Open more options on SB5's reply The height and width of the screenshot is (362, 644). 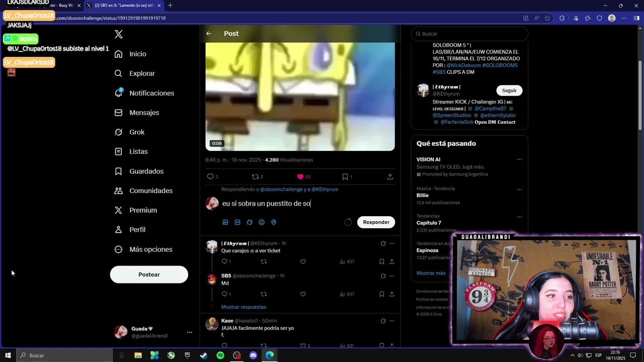[x=392, y=276]
